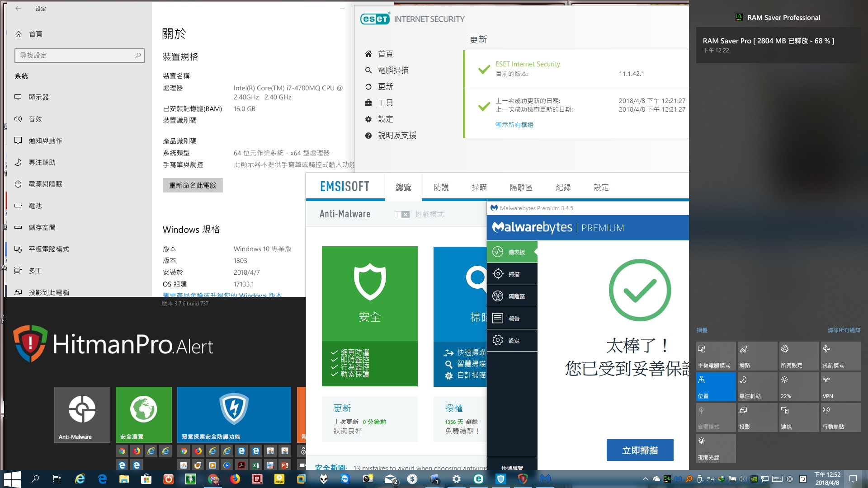Show hidden system tray icons
Image resolution: width=868 pixels, height=488 pixels.
(645, 479)
